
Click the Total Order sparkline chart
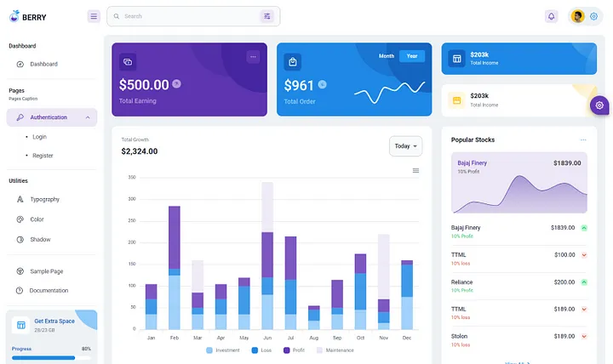389,92
